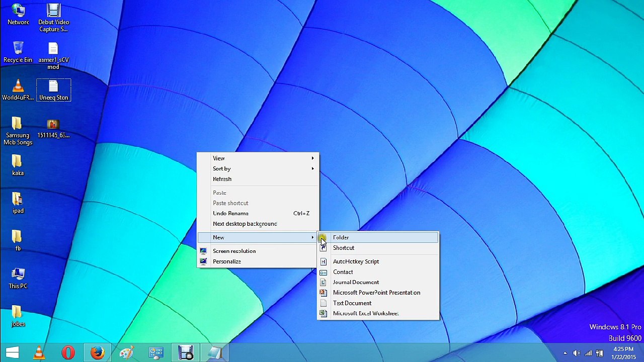
Task: Select Text Document from New submenu
Action: (378, 303)
